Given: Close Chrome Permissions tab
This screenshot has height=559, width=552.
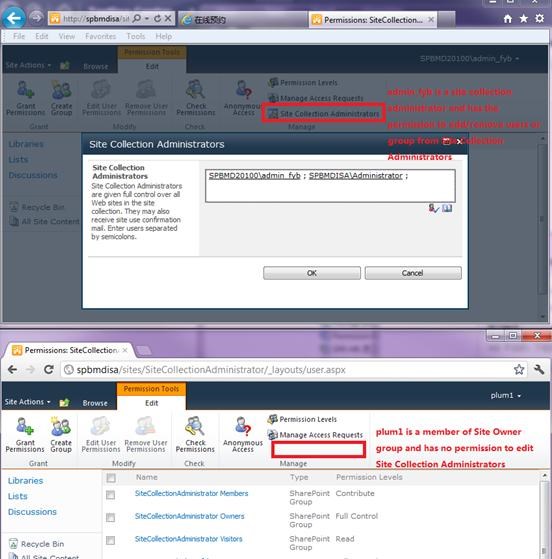Looking at the screenshot, I should click(x=125, y=350).
